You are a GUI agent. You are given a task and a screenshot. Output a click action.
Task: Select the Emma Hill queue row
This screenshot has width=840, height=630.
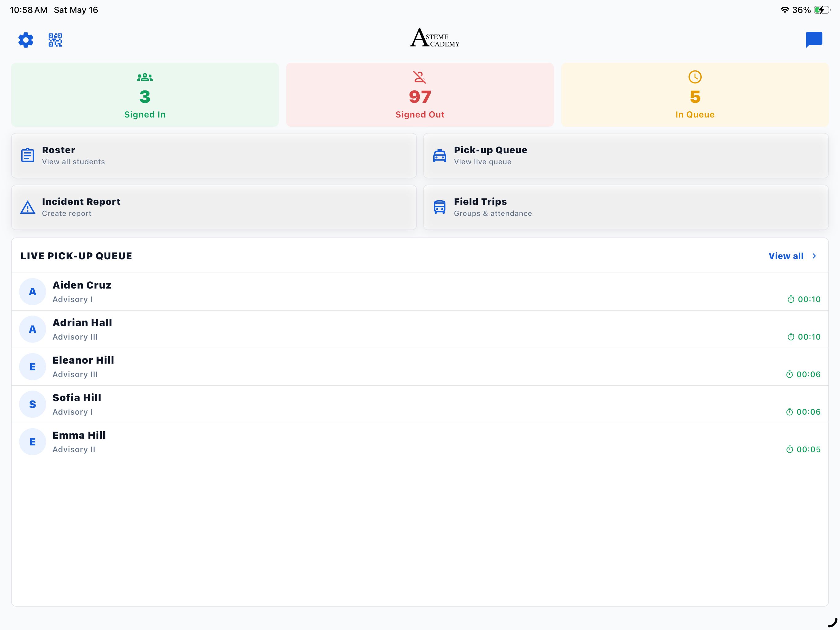[x=420, y=442]
